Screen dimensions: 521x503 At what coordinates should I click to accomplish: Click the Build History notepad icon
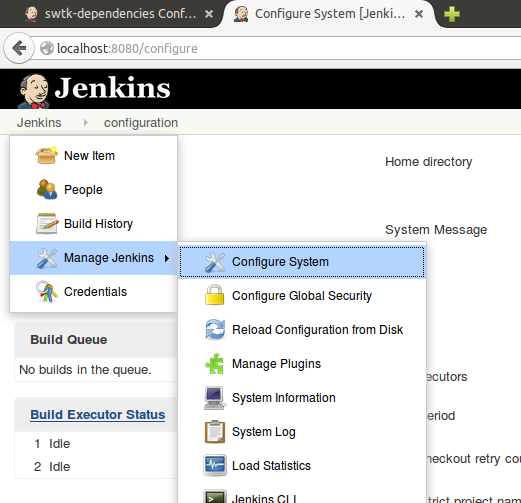pyautogui.click(x=46, y=223)
